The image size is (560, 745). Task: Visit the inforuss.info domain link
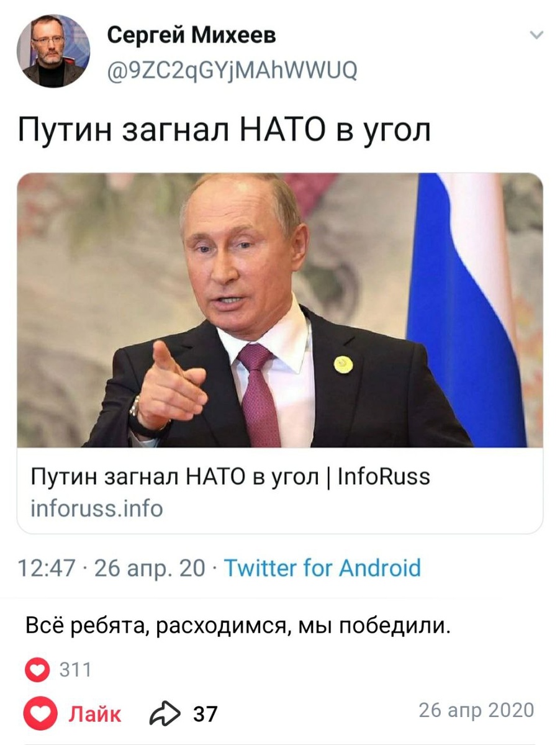point(96,509)
